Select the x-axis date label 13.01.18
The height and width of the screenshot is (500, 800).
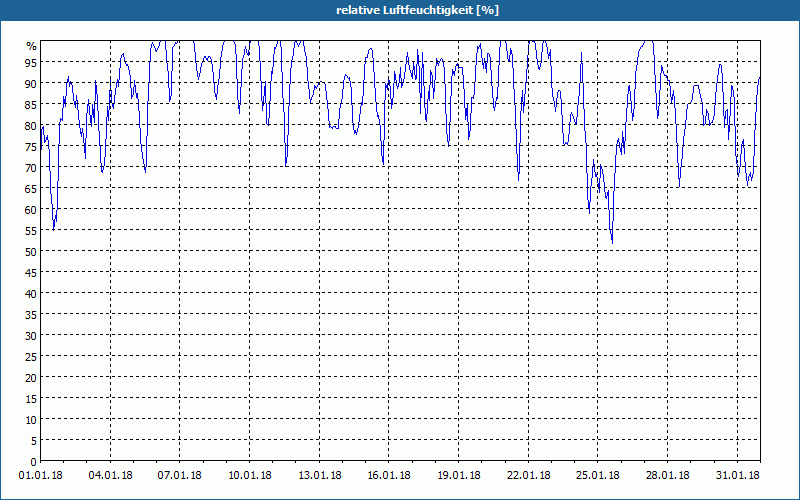319,476
